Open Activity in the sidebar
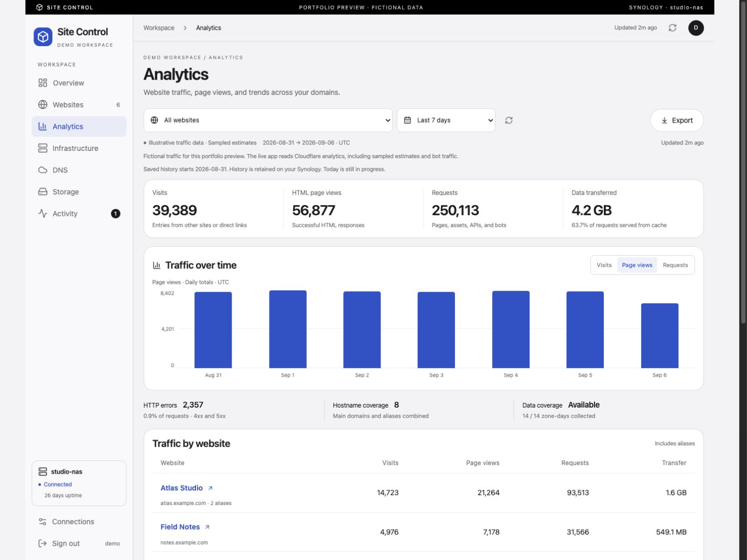The height and width of the screenshot is (560, 747). pos(79,214)
